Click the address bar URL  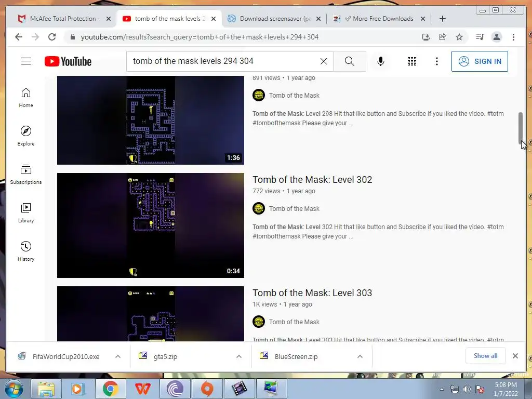click(199, 37)
